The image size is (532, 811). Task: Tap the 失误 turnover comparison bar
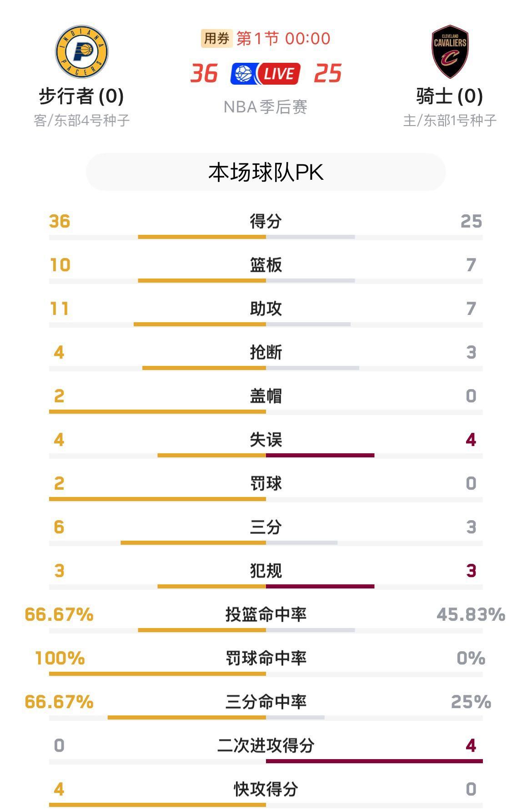tap(266, 456)
